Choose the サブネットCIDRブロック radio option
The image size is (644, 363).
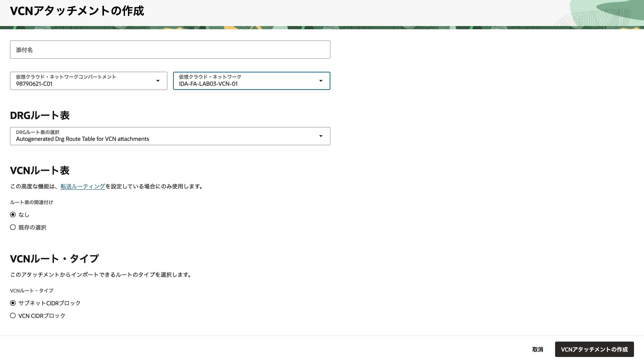pyautogui.click(x=13, y=303)
